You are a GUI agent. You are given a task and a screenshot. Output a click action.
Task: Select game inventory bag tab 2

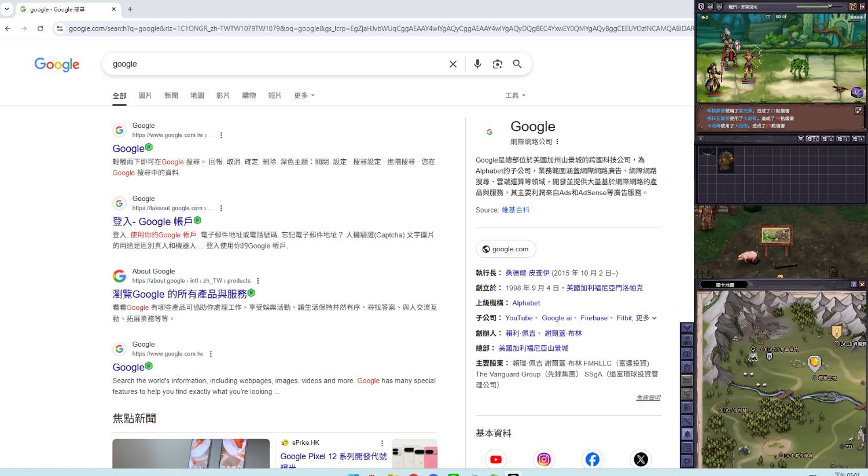coord(827,138)
